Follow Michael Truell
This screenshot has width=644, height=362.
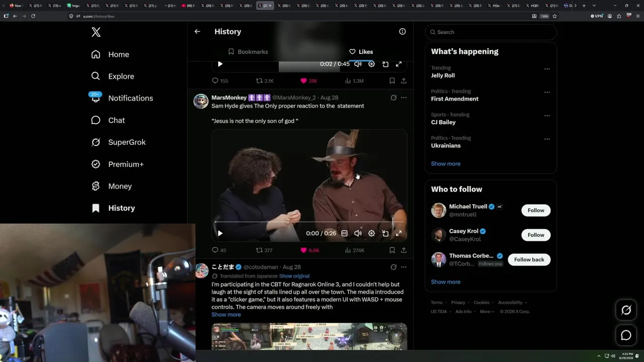(536, 211)
